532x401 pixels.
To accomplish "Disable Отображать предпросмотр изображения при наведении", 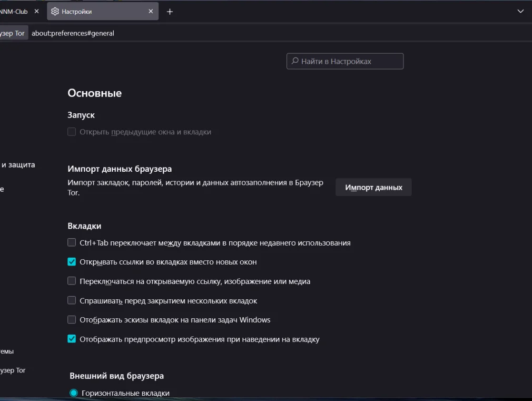I will coord(72,339).
